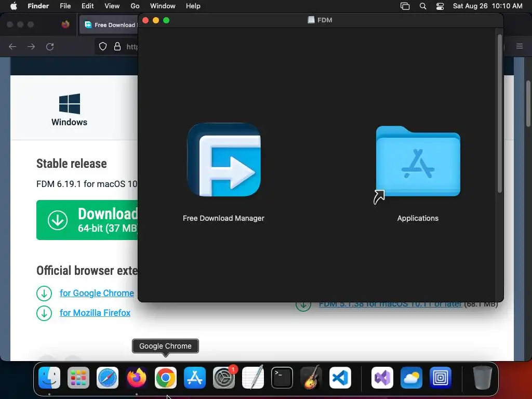Click the FDM window title
This screenshot has width=532, height=399.
click(x=320, y=20)
